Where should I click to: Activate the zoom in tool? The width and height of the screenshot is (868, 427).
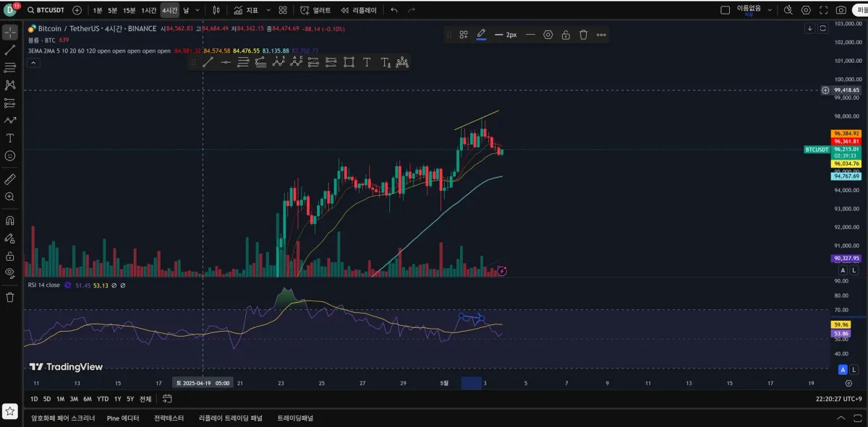[x=10, y=197]
